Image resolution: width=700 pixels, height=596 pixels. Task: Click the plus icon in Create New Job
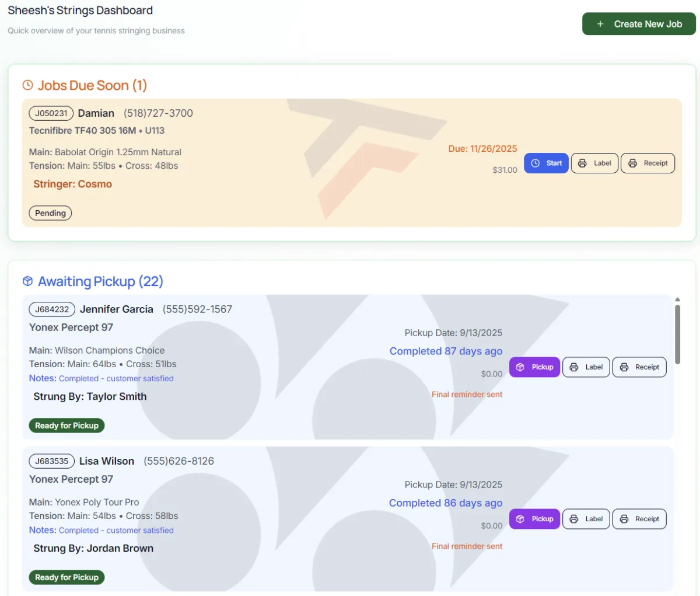click(600, 24)
